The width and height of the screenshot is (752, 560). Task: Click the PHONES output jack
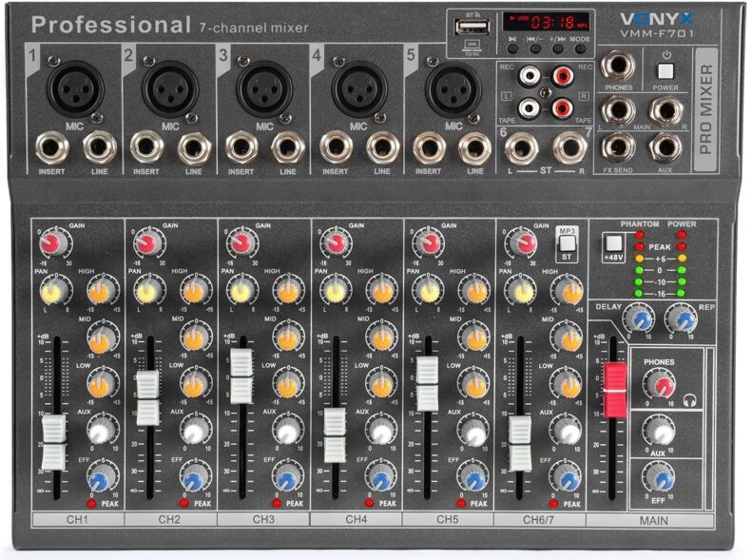(x=618, y=67)
